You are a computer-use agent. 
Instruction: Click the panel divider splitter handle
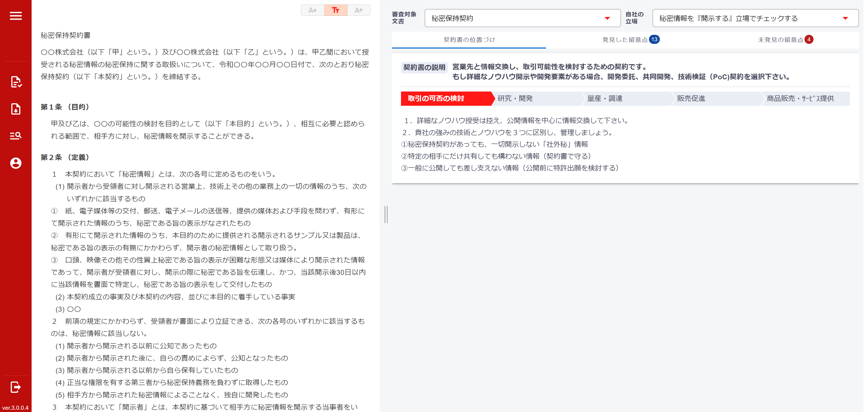386,214
